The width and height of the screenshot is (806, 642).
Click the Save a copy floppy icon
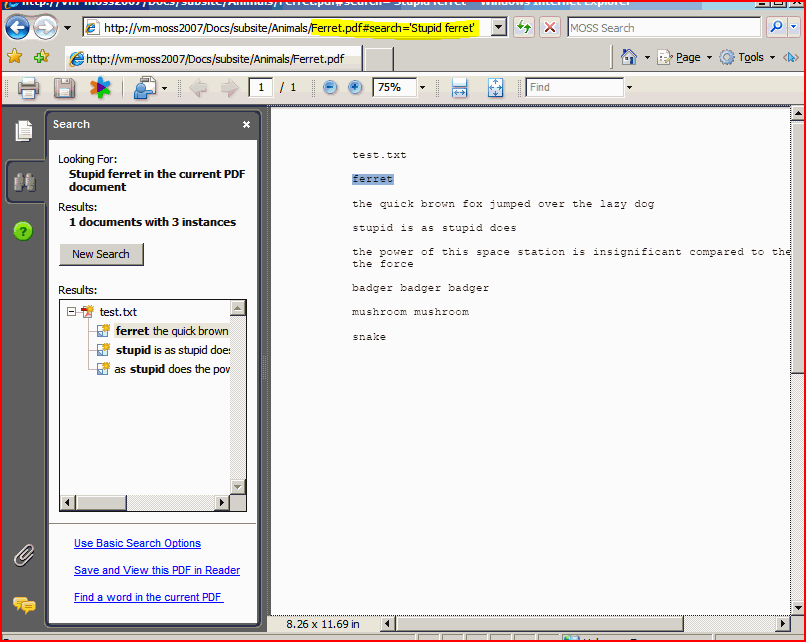pos(64,88)
